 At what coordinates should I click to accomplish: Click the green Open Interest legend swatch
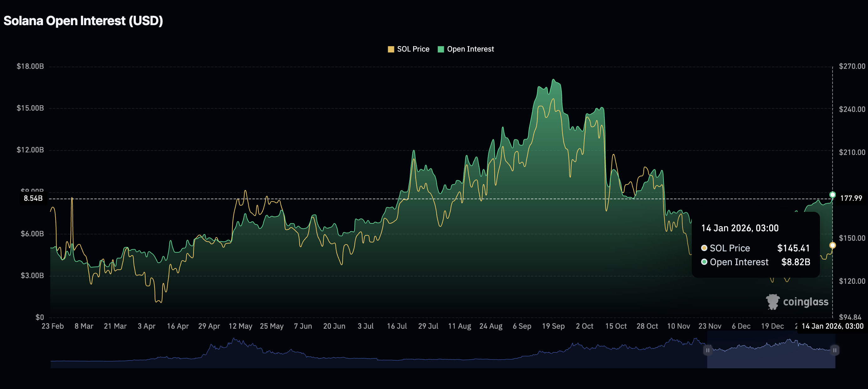pos(440,49)
